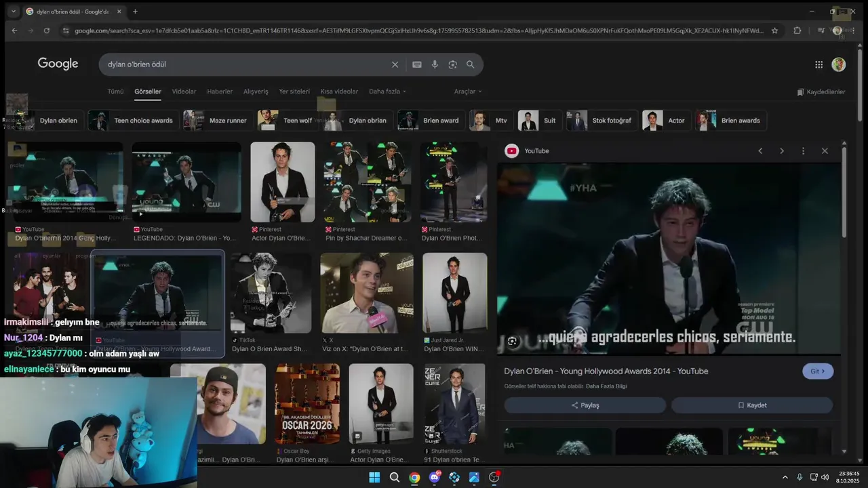
Task: Start voice search with microphone
Action: (x=435, y=64)
